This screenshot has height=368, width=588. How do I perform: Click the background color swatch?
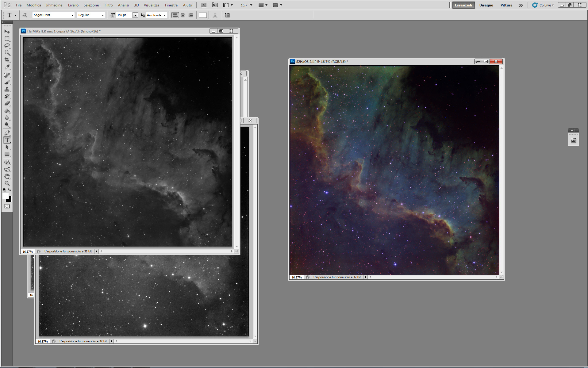click(x=10, y=200)
